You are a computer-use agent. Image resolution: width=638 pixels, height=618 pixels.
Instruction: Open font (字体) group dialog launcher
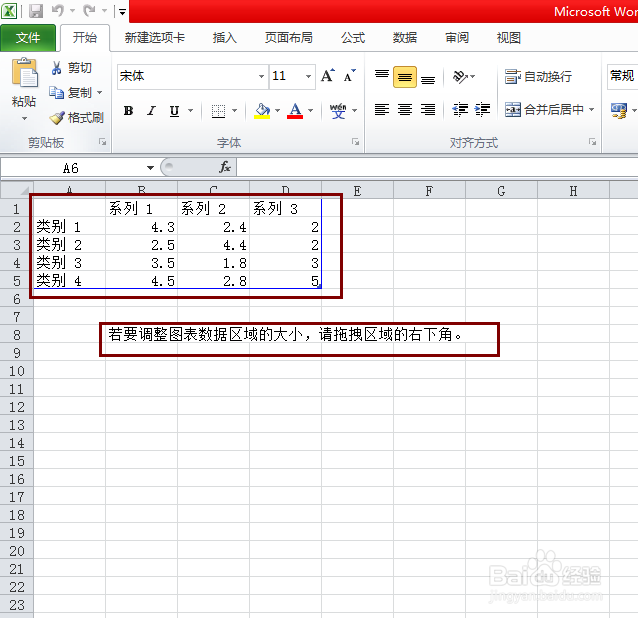[x=356, y=142]
